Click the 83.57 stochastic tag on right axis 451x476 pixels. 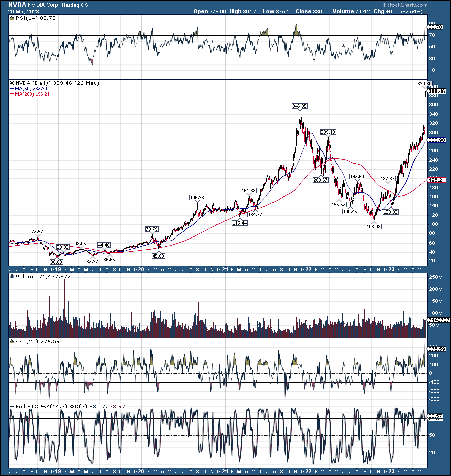point(435,416)
